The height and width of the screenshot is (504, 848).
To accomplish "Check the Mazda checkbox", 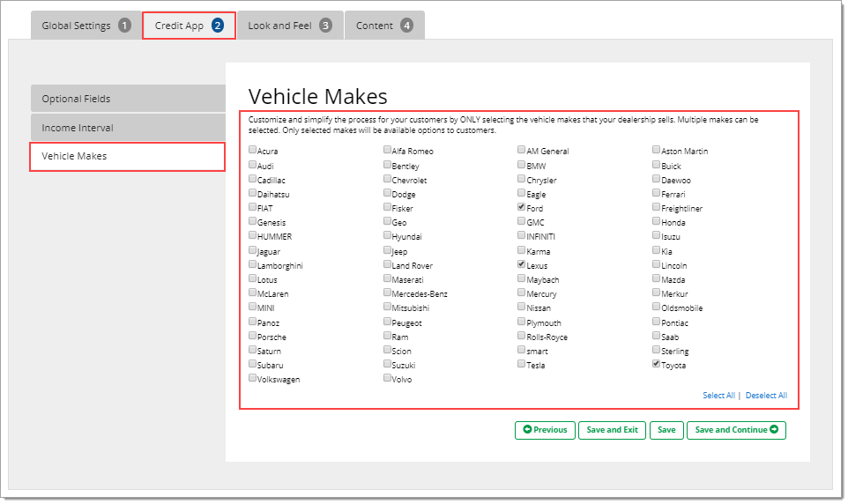I will [656, 278].
